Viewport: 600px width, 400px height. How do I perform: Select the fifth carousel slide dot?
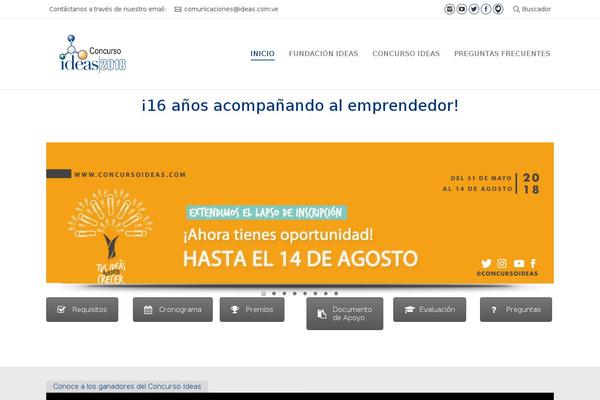[305, 293]
